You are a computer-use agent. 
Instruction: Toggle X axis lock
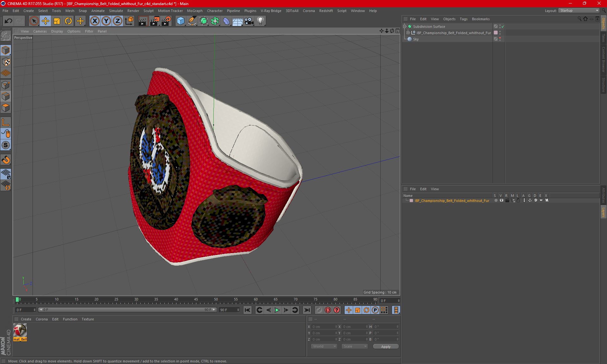click(x=95, y=21)
